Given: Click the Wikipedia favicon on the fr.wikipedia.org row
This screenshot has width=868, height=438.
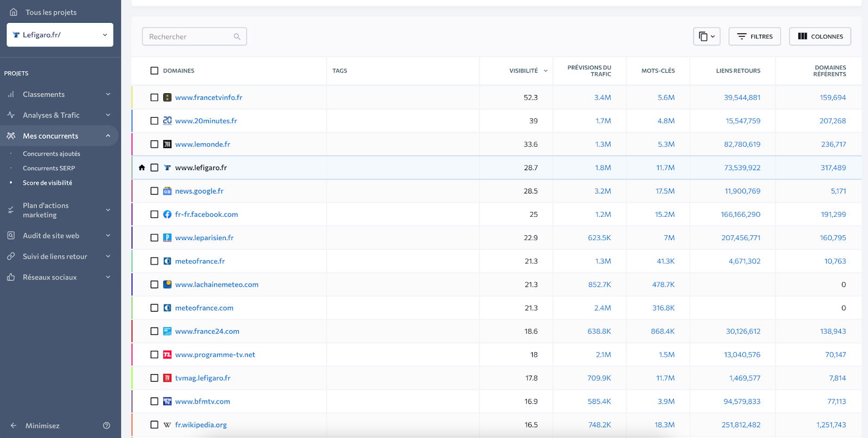Looking at the screenshot, I should 167,424.
